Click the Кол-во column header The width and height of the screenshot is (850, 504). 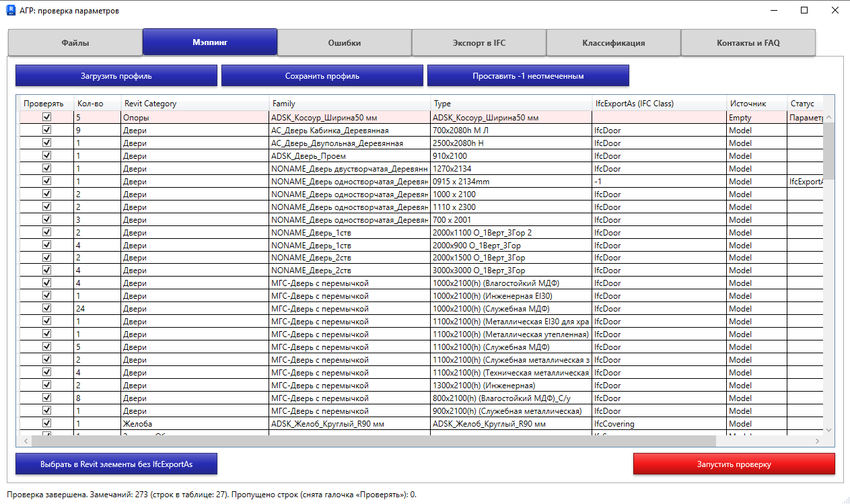(98, 104)
